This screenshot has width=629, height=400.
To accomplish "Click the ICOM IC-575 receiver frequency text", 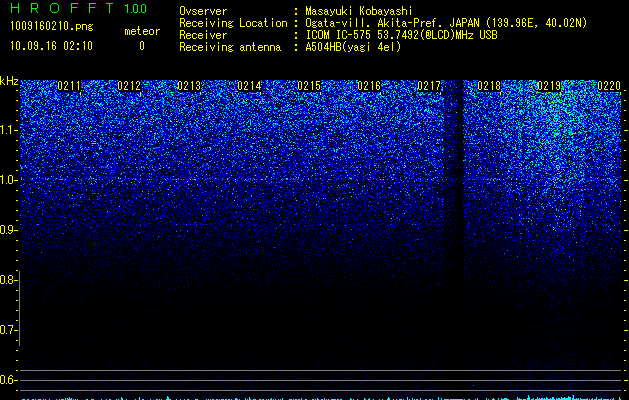I will 401,35.
